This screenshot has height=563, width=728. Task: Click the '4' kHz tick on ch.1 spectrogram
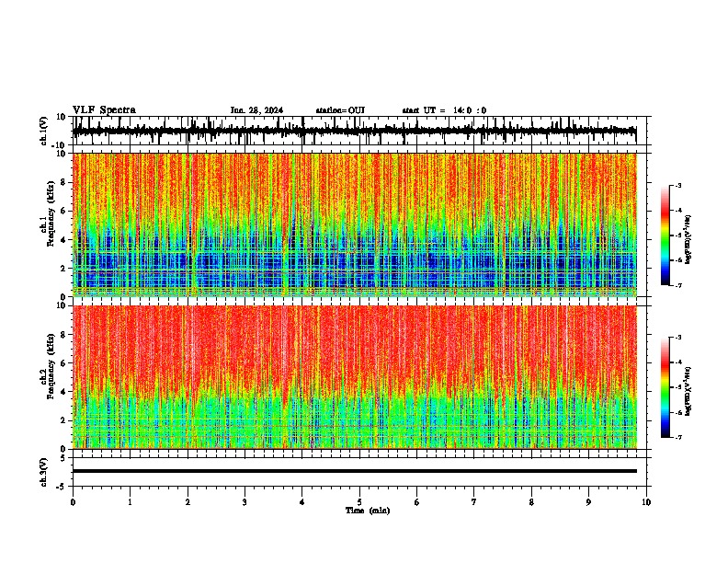coord(63,240)
